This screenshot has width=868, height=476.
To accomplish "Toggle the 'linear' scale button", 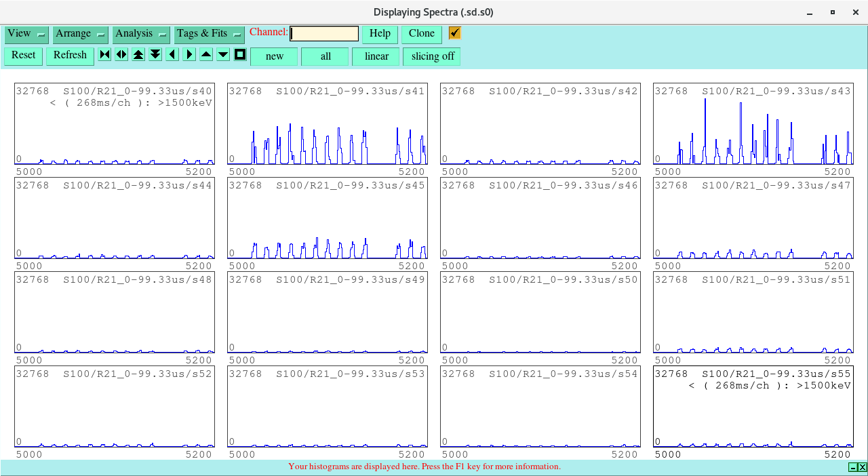I will 376,56.
